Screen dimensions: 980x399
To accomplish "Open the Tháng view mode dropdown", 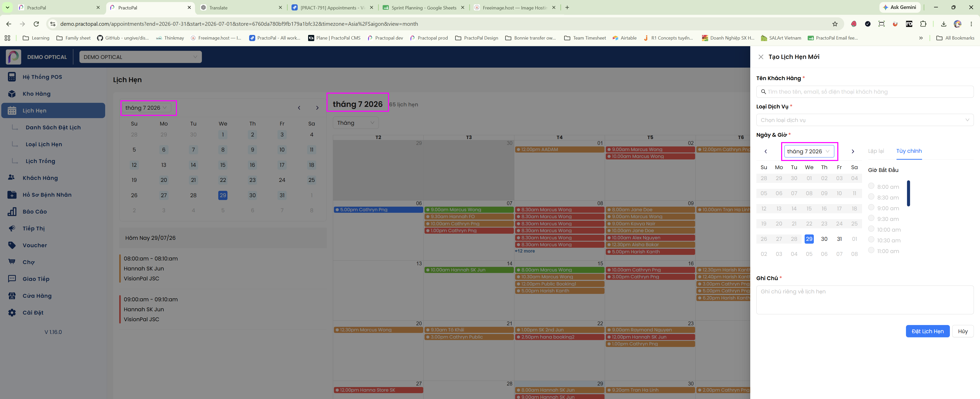I will tap(356, 122).
